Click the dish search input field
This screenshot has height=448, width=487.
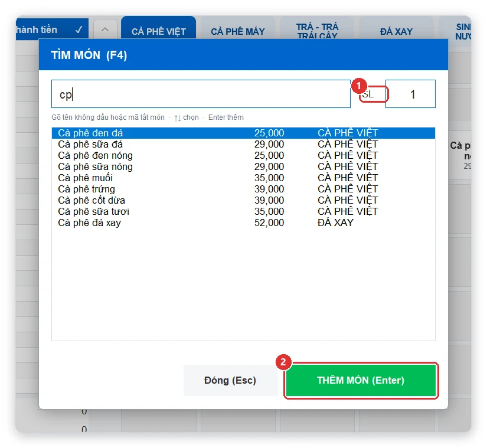[201, 94]
